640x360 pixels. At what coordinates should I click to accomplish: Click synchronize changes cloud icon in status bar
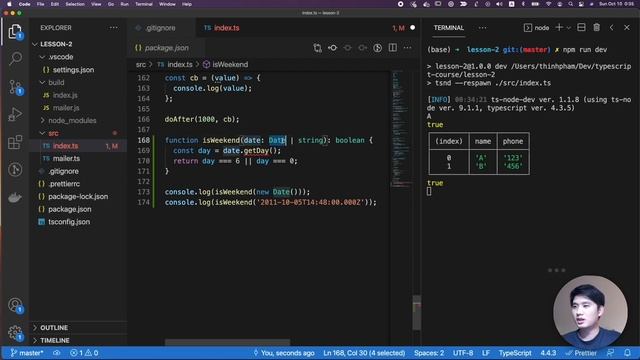click(57, 353)
